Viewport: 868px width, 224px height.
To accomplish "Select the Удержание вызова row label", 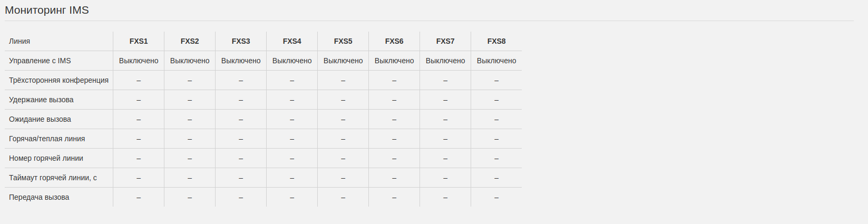I will pyautogui.click(x=41, y=100).
